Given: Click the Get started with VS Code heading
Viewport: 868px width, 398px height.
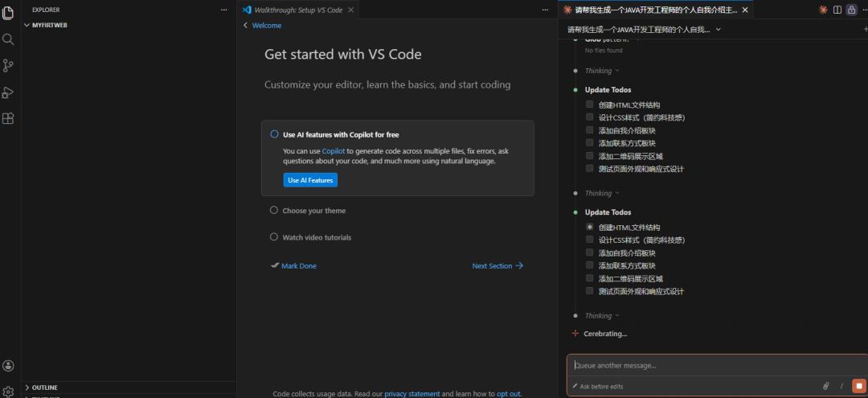Looking at the screenshot, I should click(342, 54).
